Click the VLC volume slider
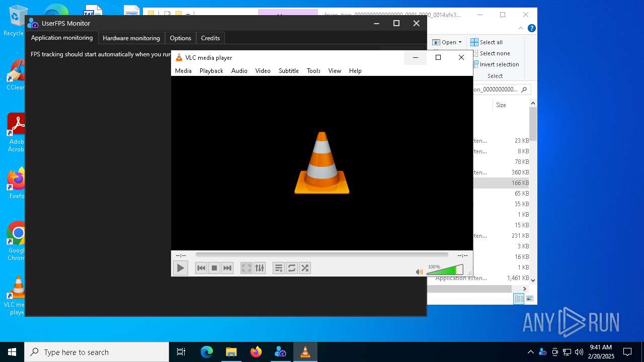The width and height of the screenshot is (644, 362). (x=445, y=270)
